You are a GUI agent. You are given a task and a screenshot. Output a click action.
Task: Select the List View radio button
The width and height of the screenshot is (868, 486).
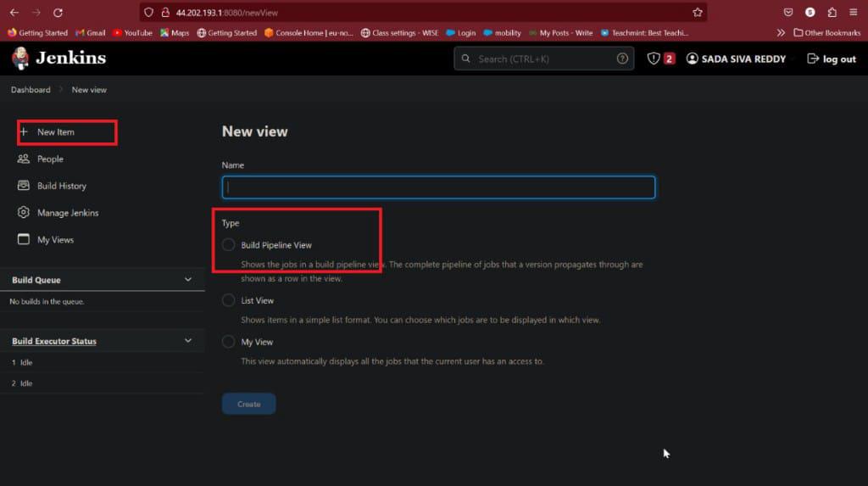click(229, 300)
